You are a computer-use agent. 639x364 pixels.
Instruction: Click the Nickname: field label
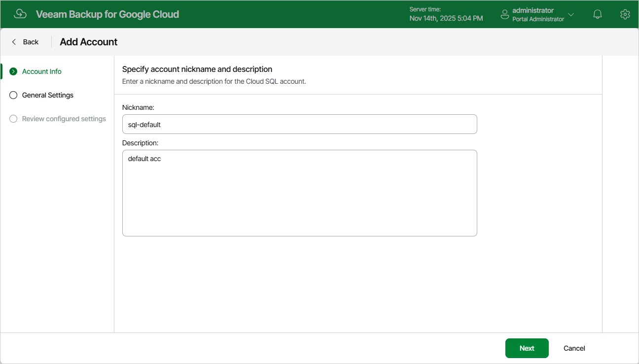139,107
